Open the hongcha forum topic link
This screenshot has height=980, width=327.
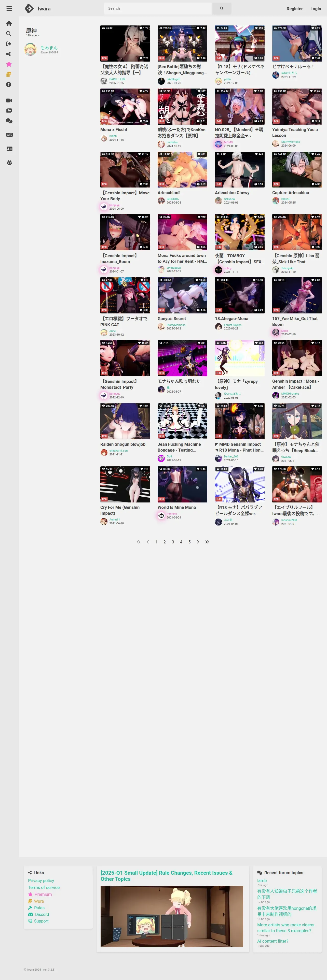(x=287, y=911)
